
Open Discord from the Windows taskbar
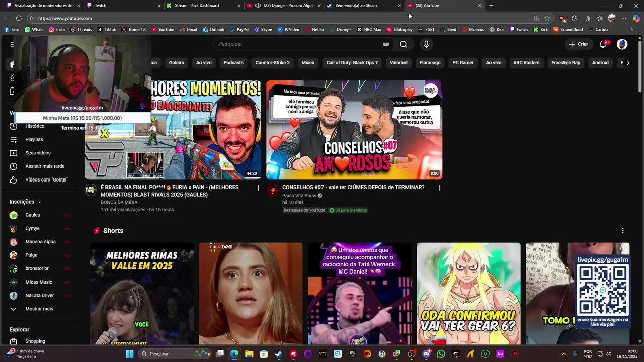pos(427,354)
